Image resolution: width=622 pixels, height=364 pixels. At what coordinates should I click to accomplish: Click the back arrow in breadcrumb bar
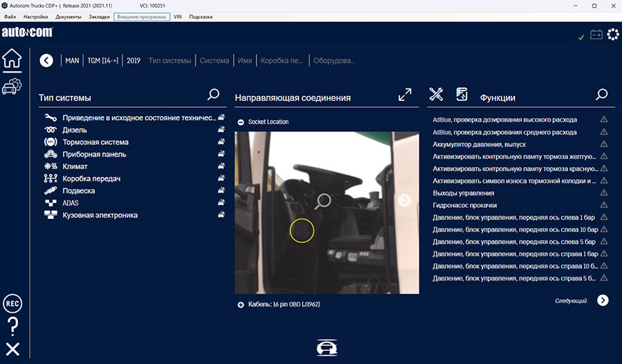point(46,61)
